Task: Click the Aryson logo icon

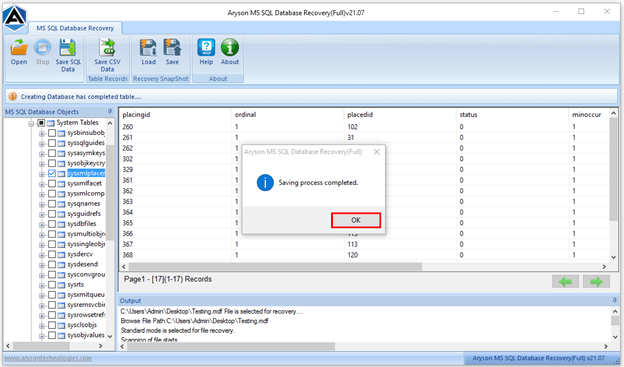Action: pos(15,17)
